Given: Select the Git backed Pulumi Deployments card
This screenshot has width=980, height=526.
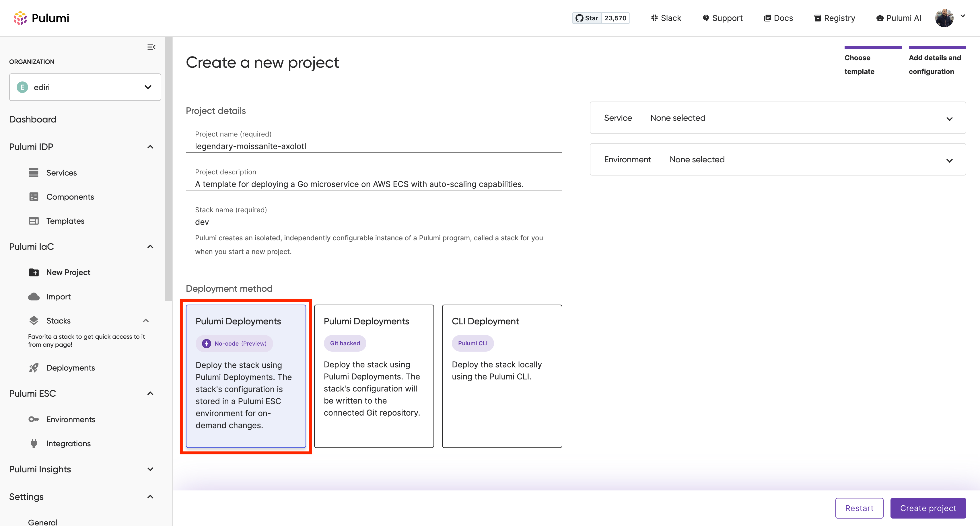Looking at the screenshot, I should click(374, 376).
